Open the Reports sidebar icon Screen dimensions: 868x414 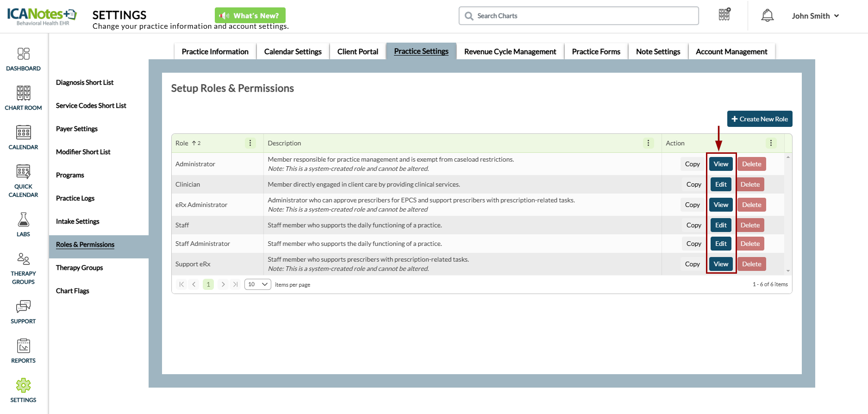coord(23,346)
